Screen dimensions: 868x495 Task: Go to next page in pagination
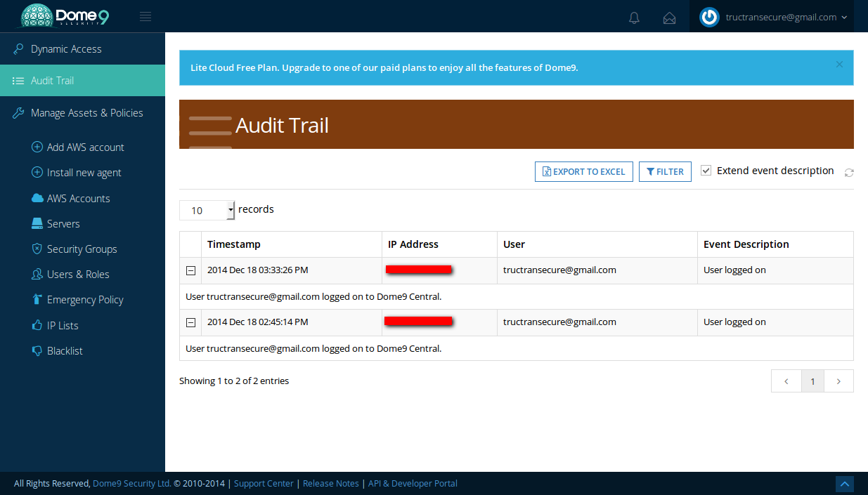[838, 381]
